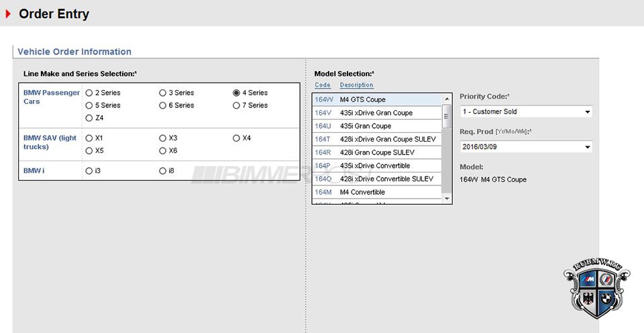This screenshot has height=333, width=644.
Task: Select the 4 Series radio button
Action: 236,93
